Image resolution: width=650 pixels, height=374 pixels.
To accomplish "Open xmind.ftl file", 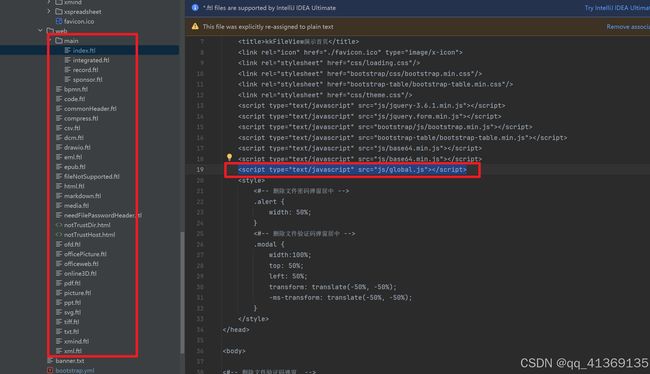I will (x=76, y=341).
